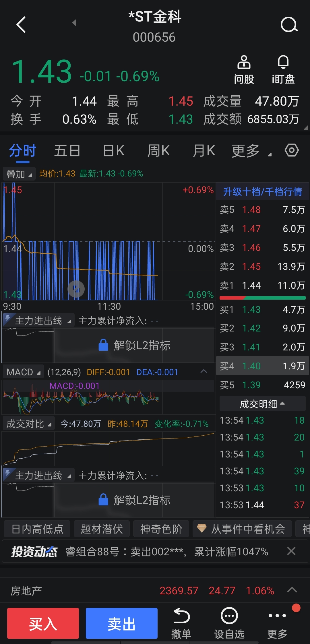Screen dimensions: 310x644
Task: Tap the intraday price chart area
Action: (x=108, y=241)
